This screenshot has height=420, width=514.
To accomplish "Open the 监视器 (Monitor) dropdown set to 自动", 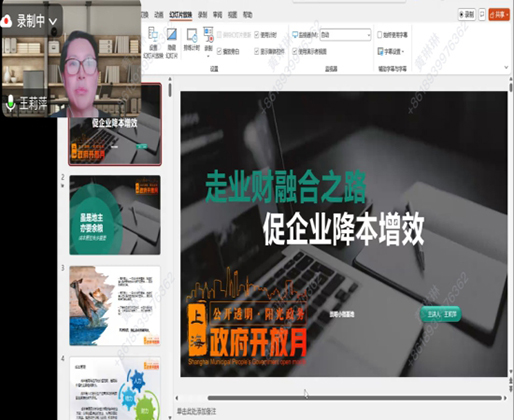I will (345, 35).
